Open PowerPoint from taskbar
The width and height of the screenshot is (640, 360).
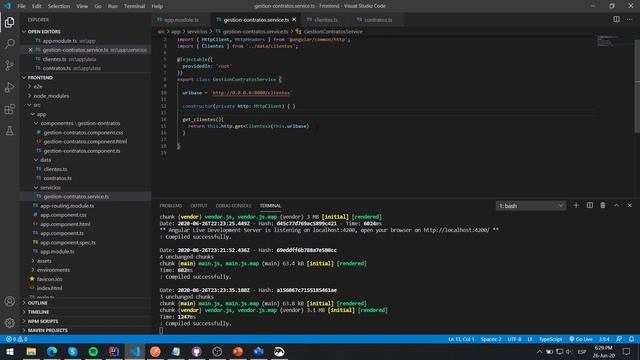point(238,351)
